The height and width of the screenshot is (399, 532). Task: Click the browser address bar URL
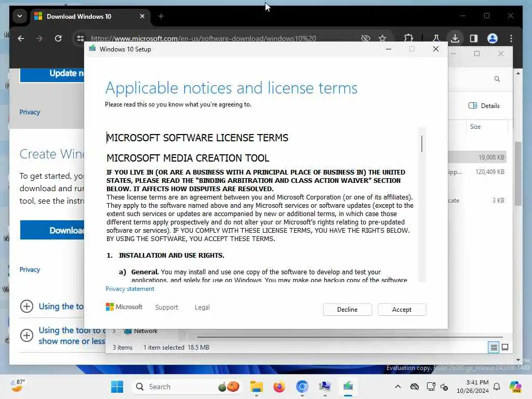pos(203,38)
